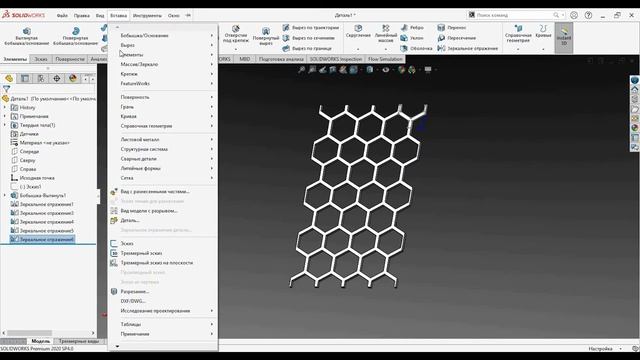Select Зеркальное отражение1 in feature tree
The width and height of the screenshot is (640, 360).
point(47,204)
